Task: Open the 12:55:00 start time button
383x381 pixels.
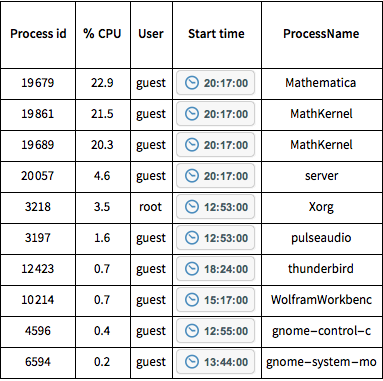Action: (x=215, y=331)
